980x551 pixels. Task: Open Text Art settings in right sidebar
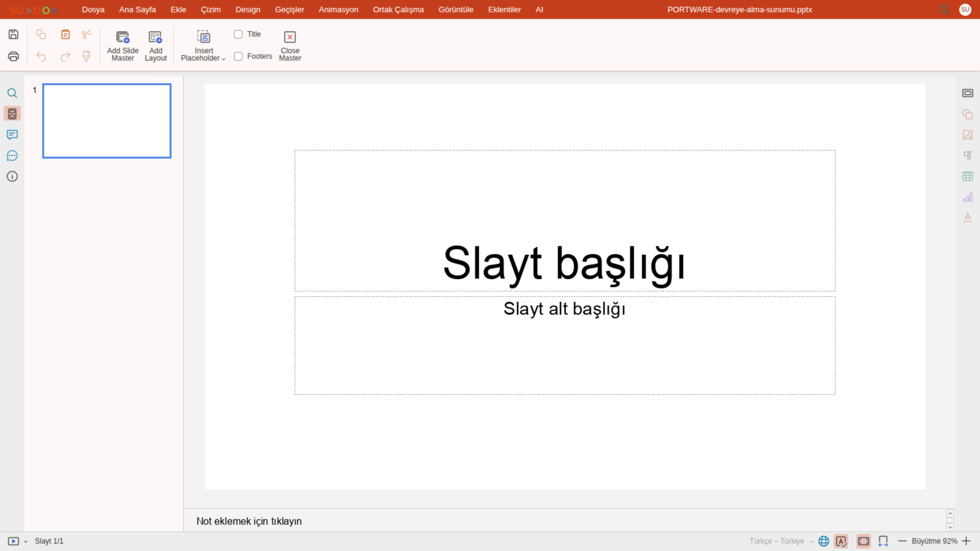tap(967, 218)
